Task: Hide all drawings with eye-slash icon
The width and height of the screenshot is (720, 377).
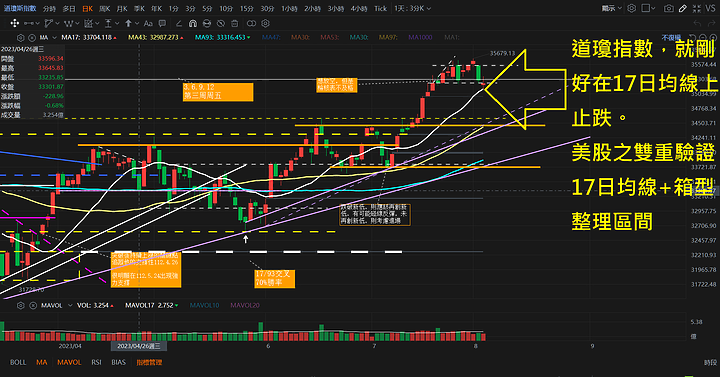Action: pyautogui.click(x=221, y=23)
